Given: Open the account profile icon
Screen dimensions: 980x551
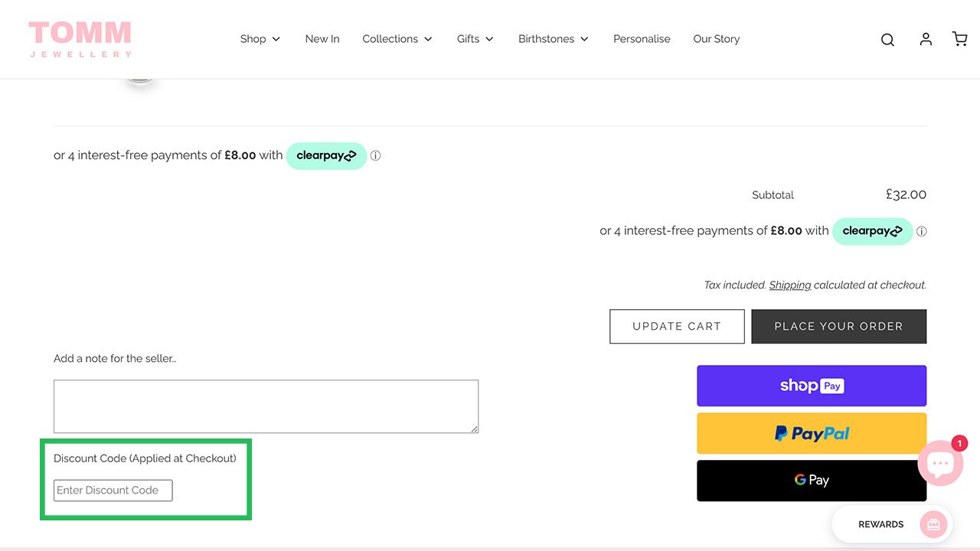Looking at the screenshot, I should (926, 39).
